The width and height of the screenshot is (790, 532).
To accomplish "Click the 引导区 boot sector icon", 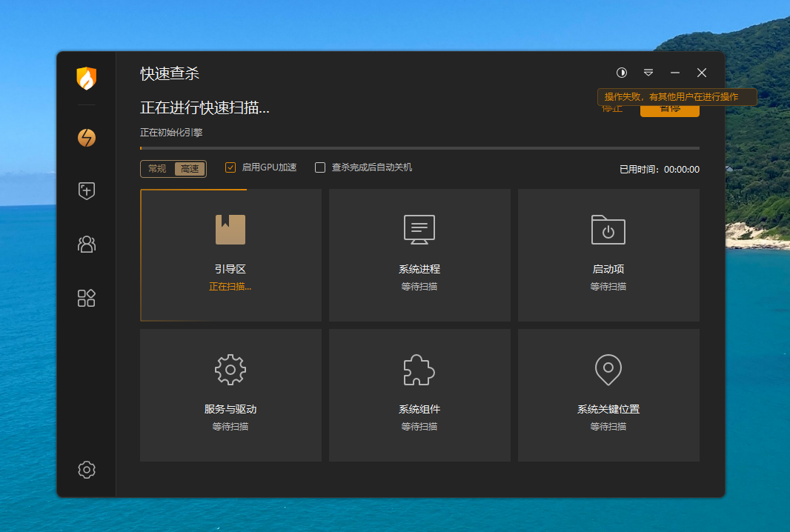I will coord(230,229).
